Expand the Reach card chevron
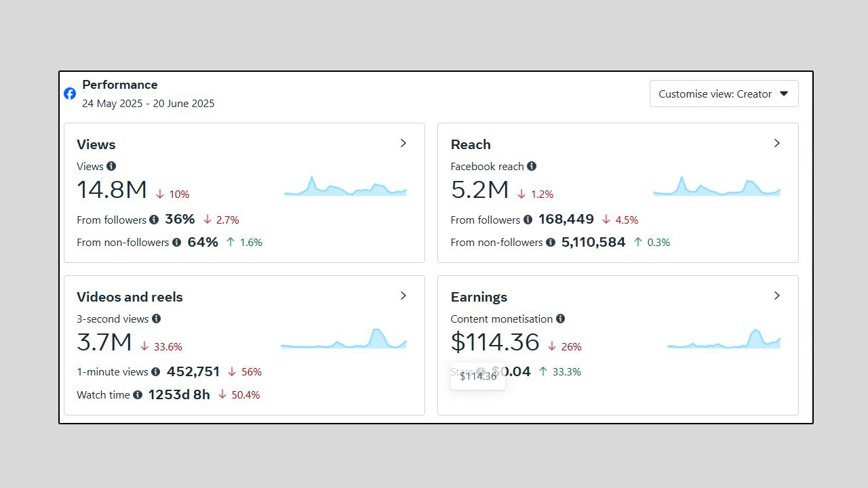868x488 pixels. click(x=777, y=143)
